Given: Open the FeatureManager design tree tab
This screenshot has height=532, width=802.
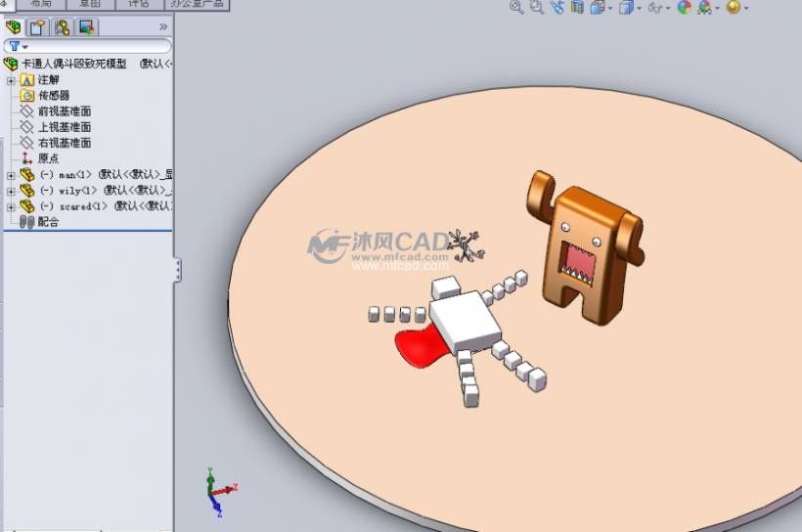Looking at the screenshot, I should click(14, 27).
